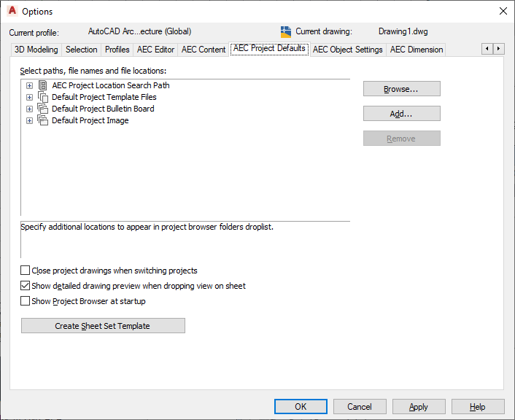Expand Default Project Template Files node
Screen dimensions: 515x420
pyautogui.click(x=30, y=97)
